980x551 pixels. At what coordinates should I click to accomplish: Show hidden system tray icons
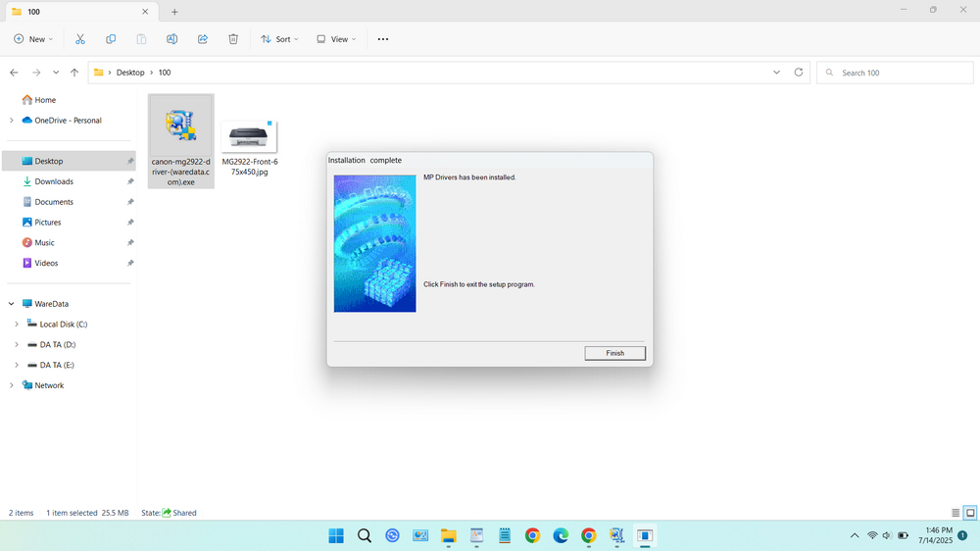coord(855,535)
